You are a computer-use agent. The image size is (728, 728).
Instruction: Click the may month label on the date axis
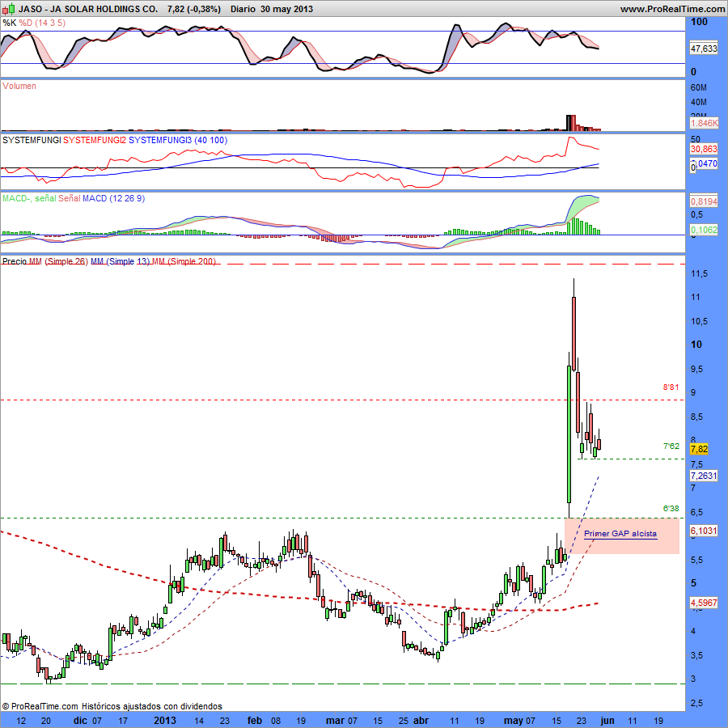[514, 721]
